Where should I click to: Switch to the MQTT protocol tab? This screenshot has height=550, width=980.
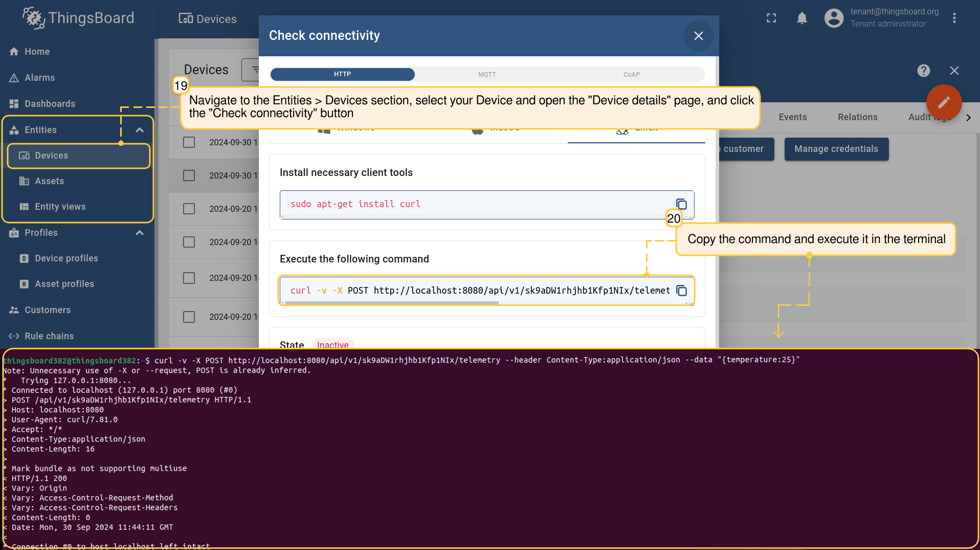[x=487, y=74]
